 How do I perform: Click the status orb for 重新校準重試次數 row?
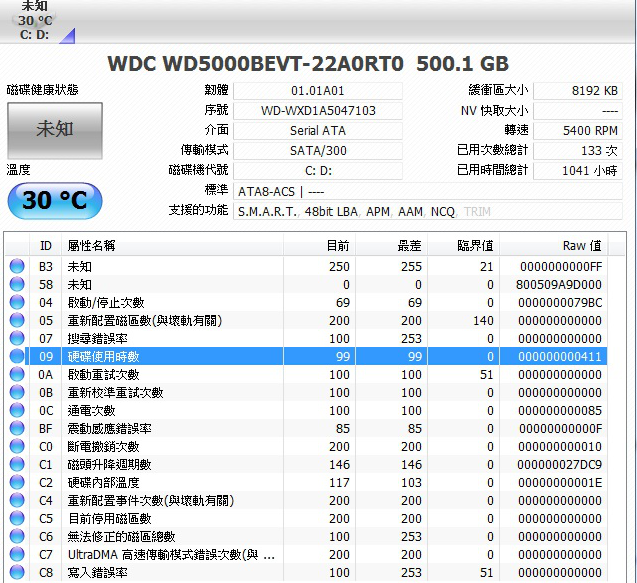[x=17, y=392]
